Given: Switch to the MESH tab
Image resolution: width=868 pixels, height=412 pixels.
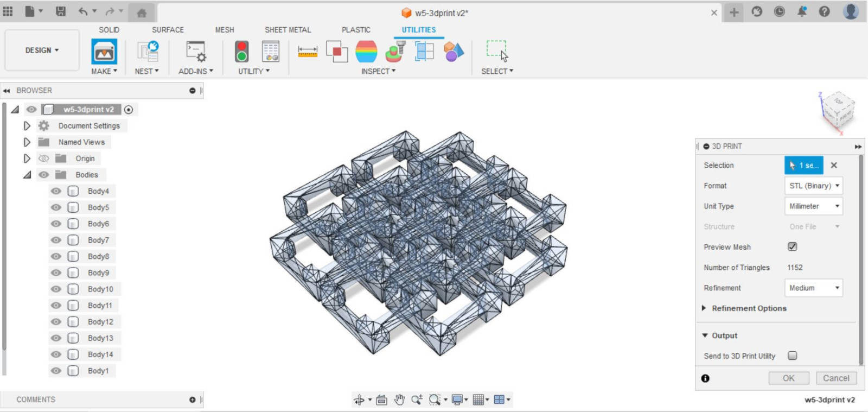Looking at the screenshot, I should tap(225, 30).
